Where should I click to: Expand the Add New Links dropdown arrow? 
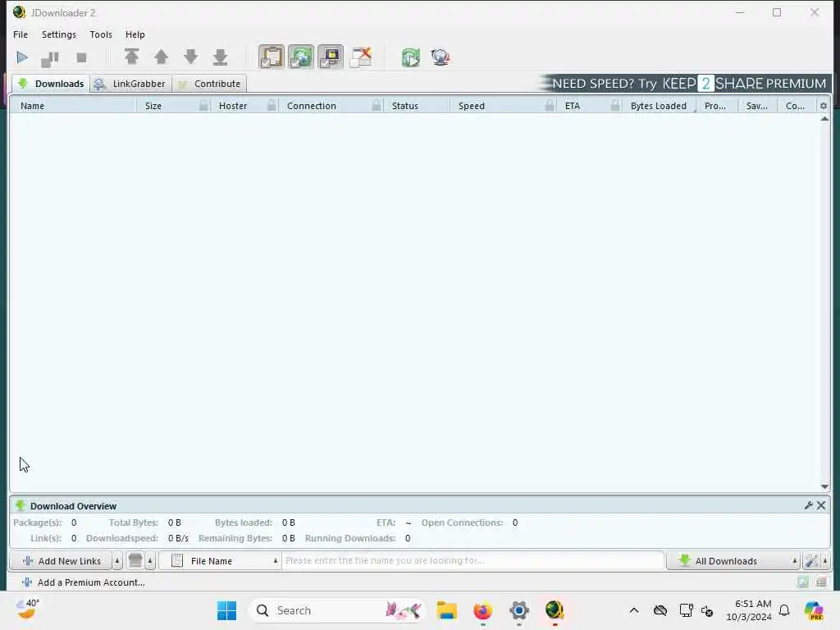pos(117,561)
